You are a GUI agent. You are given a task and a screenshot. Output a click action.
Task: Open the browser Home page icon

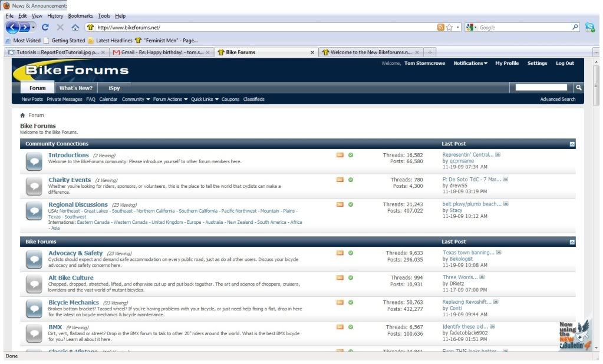75,27
